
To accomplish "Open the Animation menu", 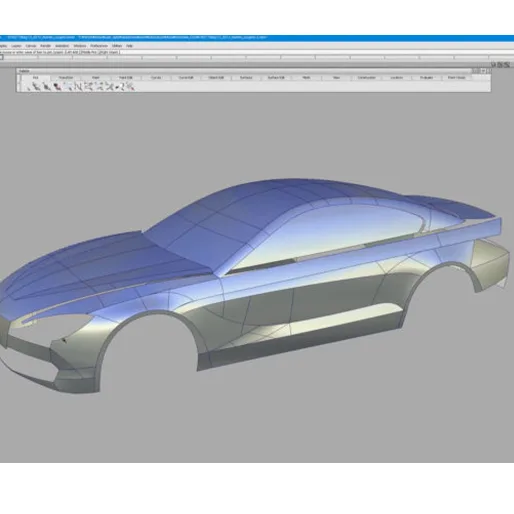I will click(62, 46).
